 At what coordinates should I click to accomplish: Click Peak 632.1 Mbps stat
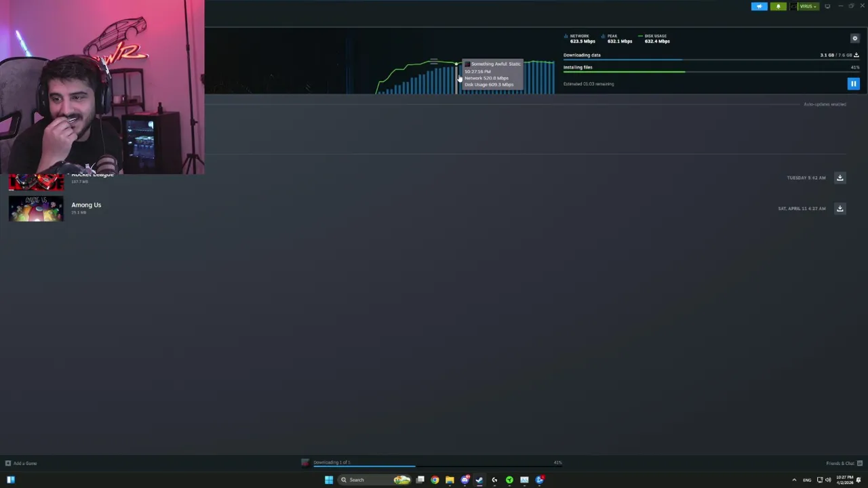tap(617, 39)
